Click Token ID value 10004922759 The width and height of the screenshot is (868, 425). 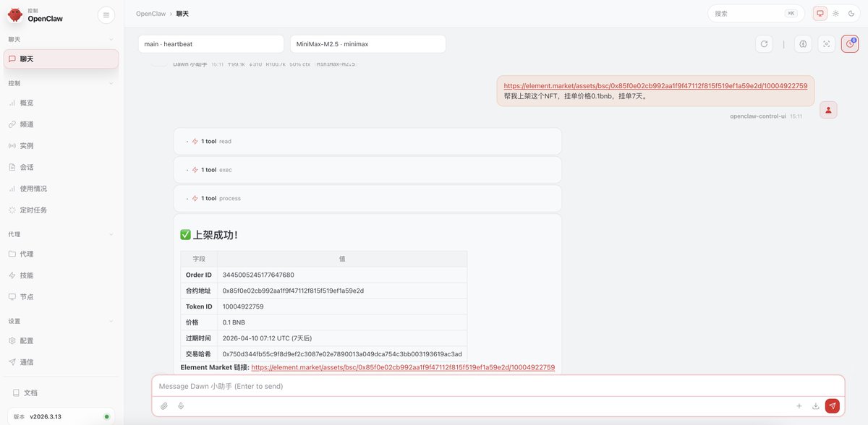(243, 306)
